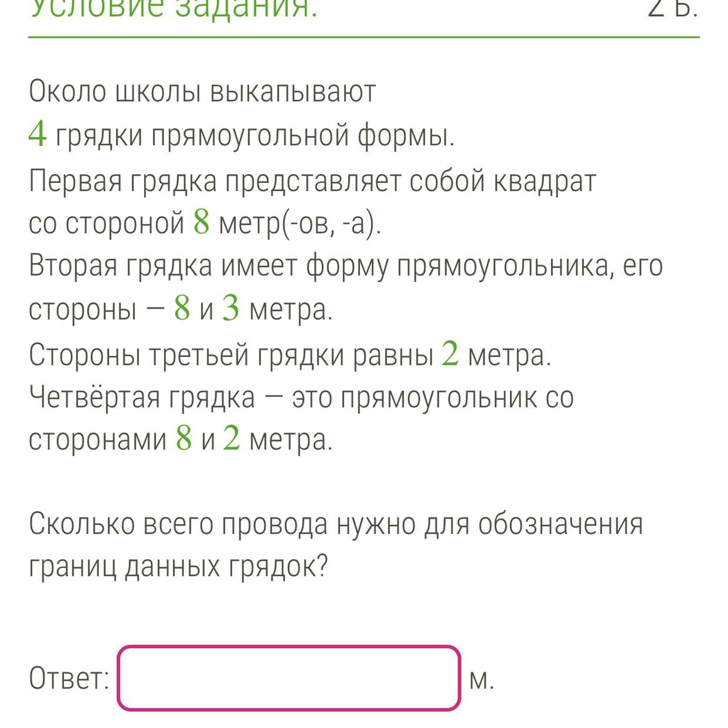Image resolution: width=728 pixels, height=728 pixels.
Task: Click the text Стороны третьей грядки равны
Action: [232, 355]
